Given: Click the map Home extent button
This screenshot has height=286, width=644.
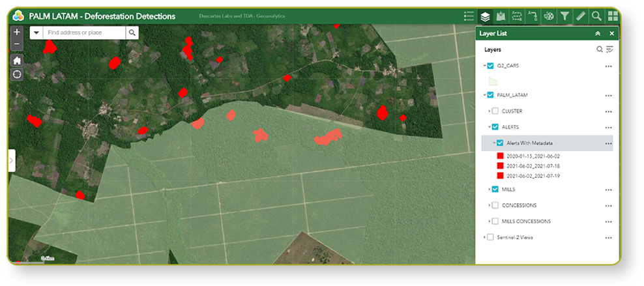Looking at the screenshot, I should point(17,60).
